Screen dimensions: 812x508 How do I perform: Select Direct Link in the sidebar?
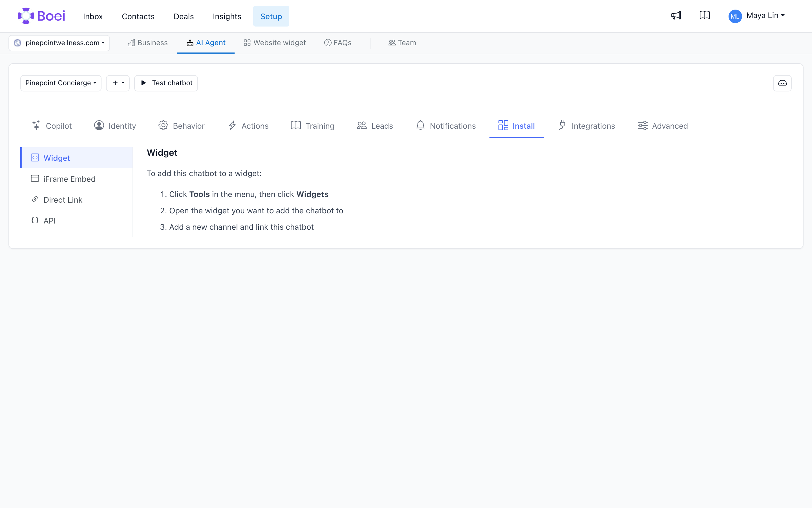tap(77, 200)
